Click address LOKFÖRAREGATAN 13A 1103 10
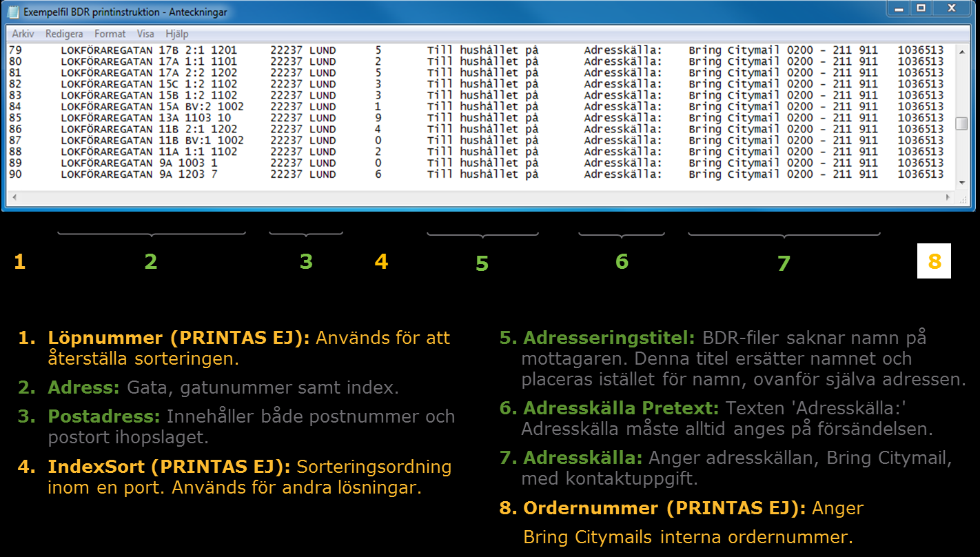This screenshot has width=980, height=557. (146, 118)
